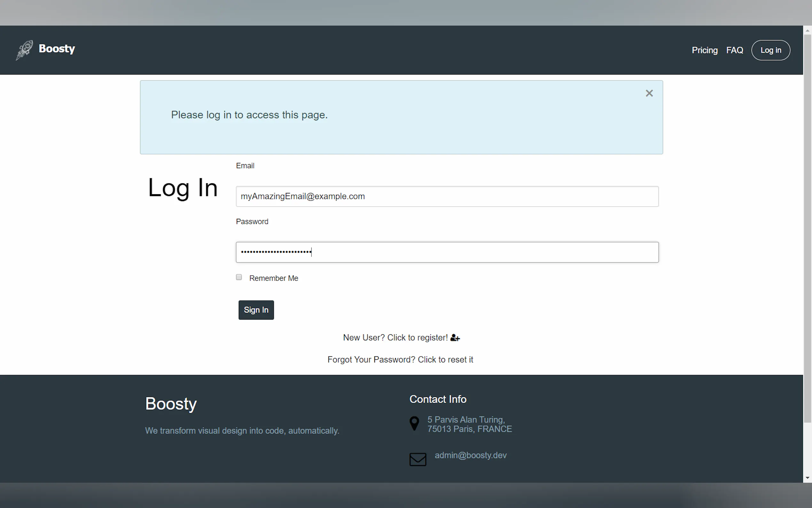Screen dimensions: 812x508
Task: Click the Boosty brand name in header
Action: point(57,49)
